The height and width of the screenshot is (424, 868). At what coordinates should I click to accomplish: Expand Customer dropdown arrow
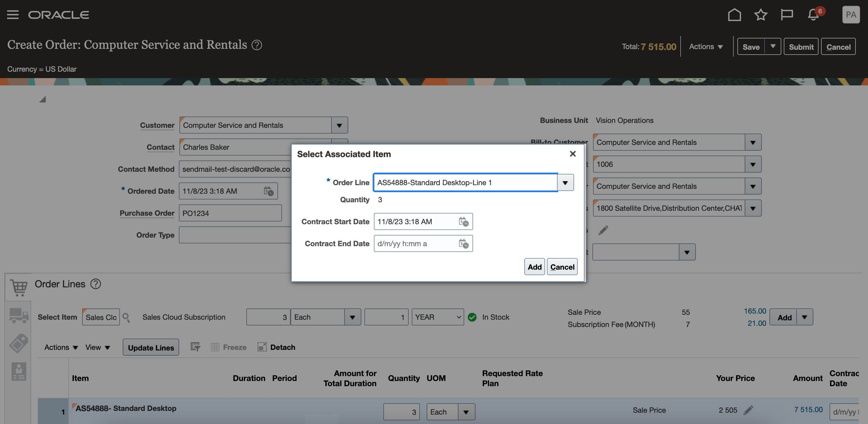(339, 125)
